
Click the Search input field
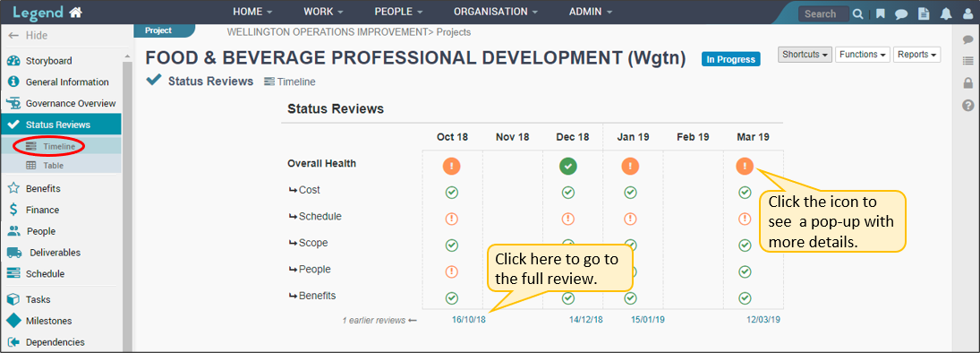[x=823, y=13]
